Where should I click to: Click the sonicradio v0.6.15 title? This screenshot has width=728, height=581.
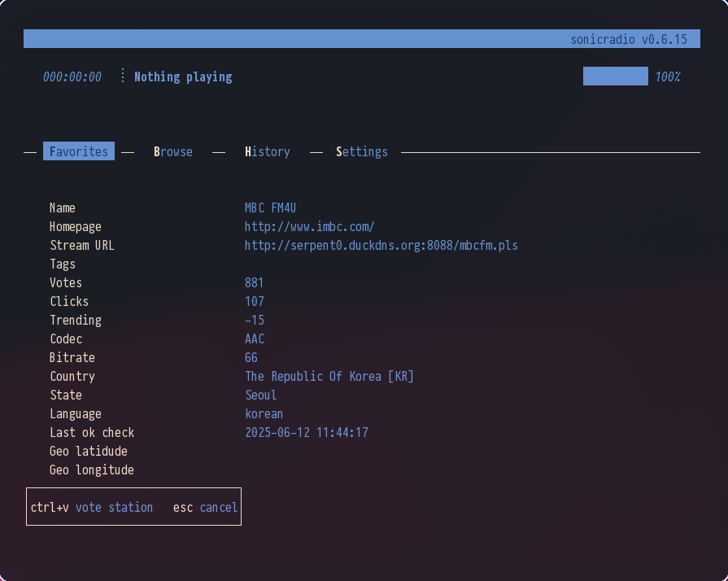(629, 40)
